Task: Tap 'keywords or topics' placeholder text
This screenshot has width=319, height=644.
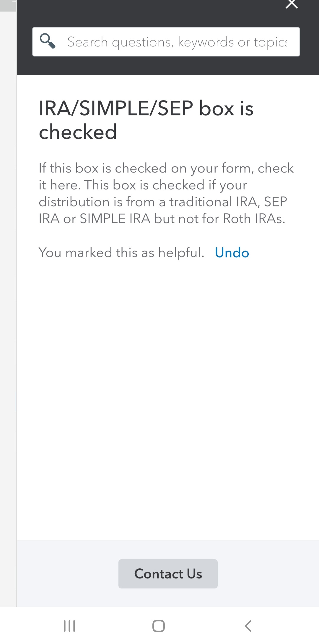Action: pos(233,42)
